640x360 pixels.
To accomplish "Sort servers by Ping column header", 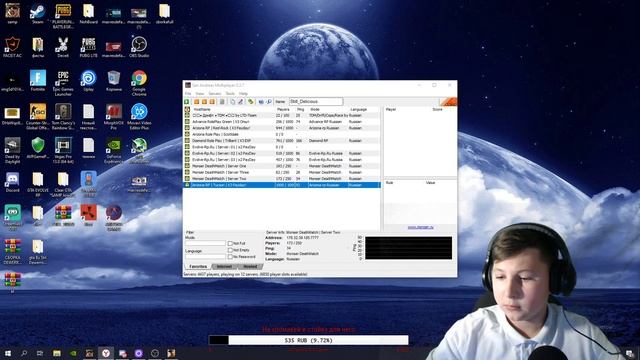I will point(301,109).
